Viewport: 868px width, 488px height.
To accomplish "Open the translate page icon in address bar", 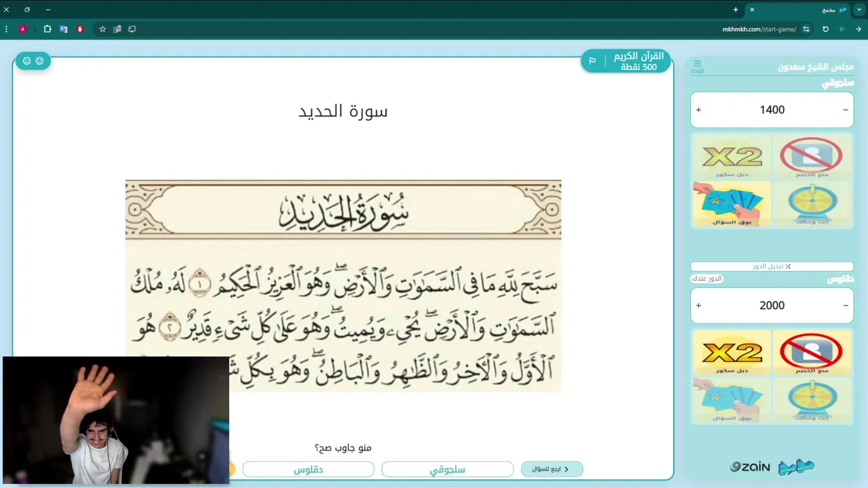I will (117, 29).
